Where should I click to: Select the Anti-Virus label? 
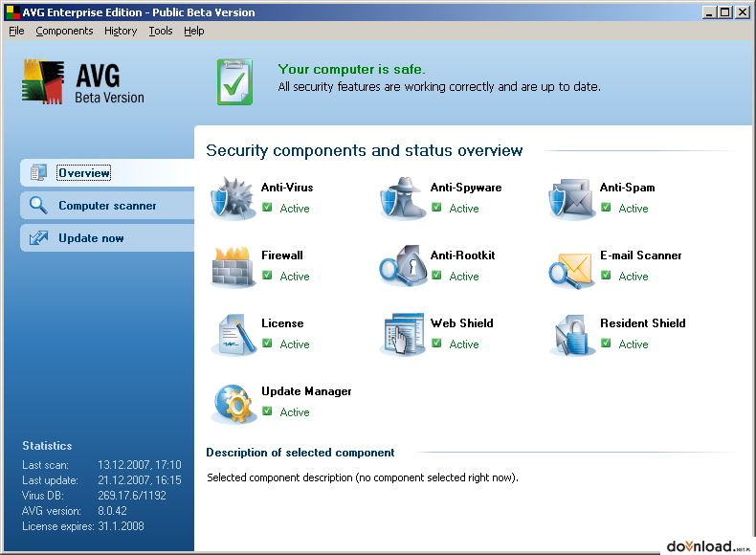coord(287,188)
